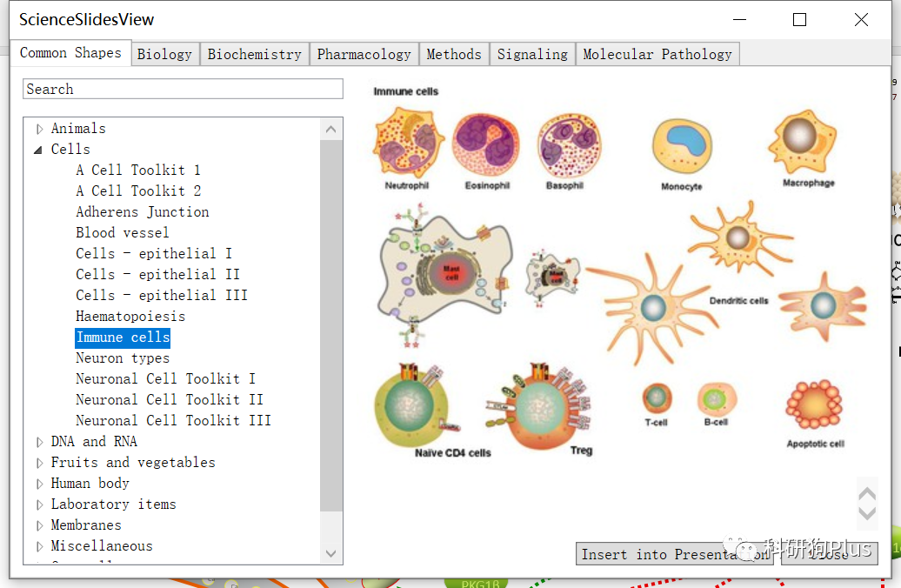Open the Pharmacology tab
Screen dimensions: 901x588
pyautogui.click(x=364, y=54)
